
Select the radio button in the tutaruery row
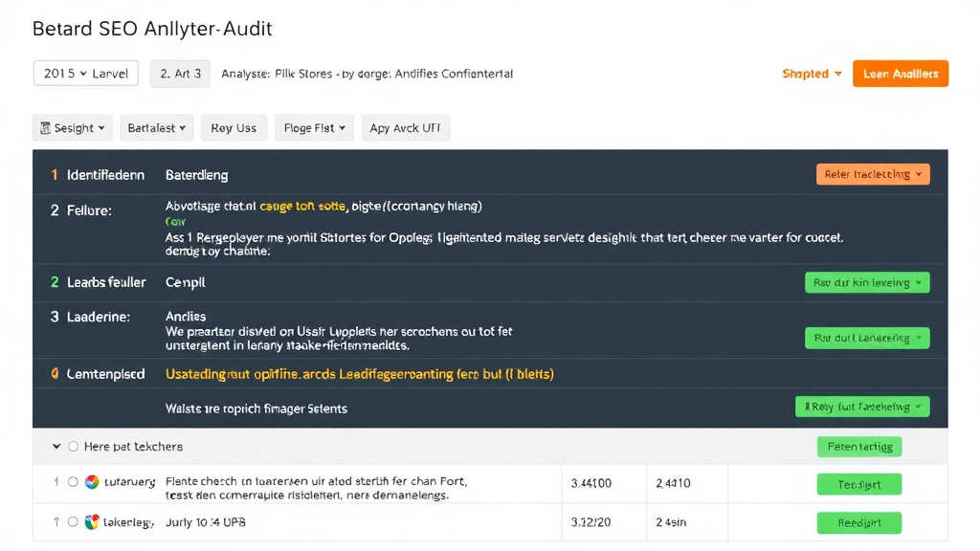(73, 482)
